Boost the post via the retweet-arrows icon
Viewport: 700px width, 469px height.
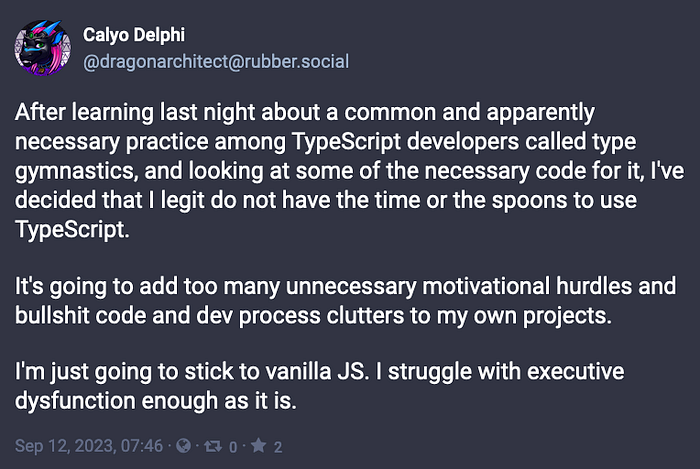tap(213, 446)
